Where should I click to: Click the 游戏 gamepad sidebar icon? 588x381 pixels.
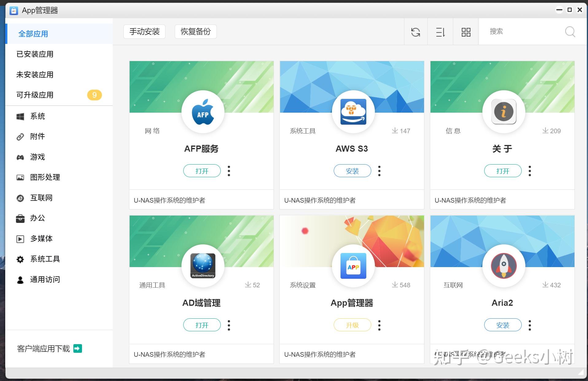20,157
